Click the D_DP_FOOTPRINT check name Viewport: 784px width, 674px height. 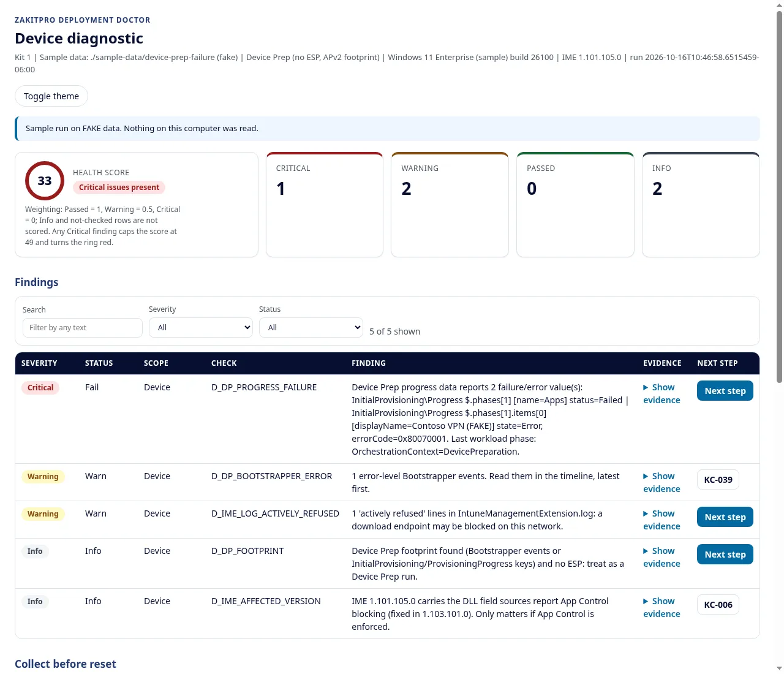247,551
